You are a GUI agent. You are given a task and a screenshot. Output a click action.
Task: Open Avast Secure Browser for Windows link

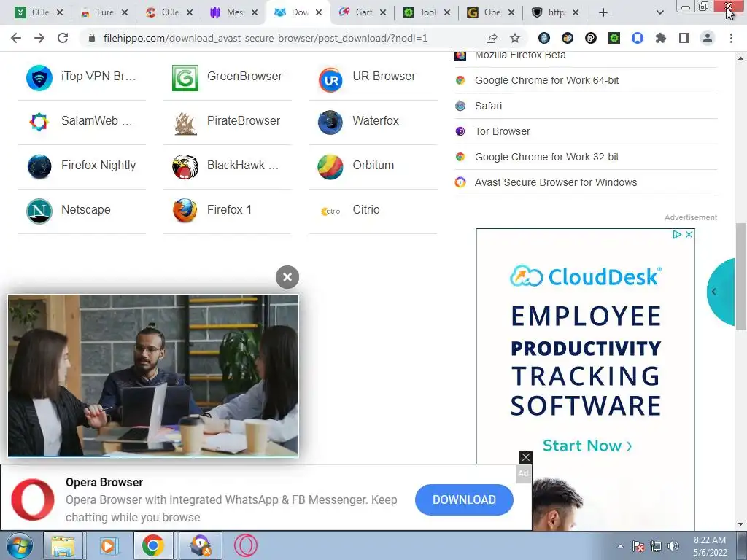click(555, 182)
